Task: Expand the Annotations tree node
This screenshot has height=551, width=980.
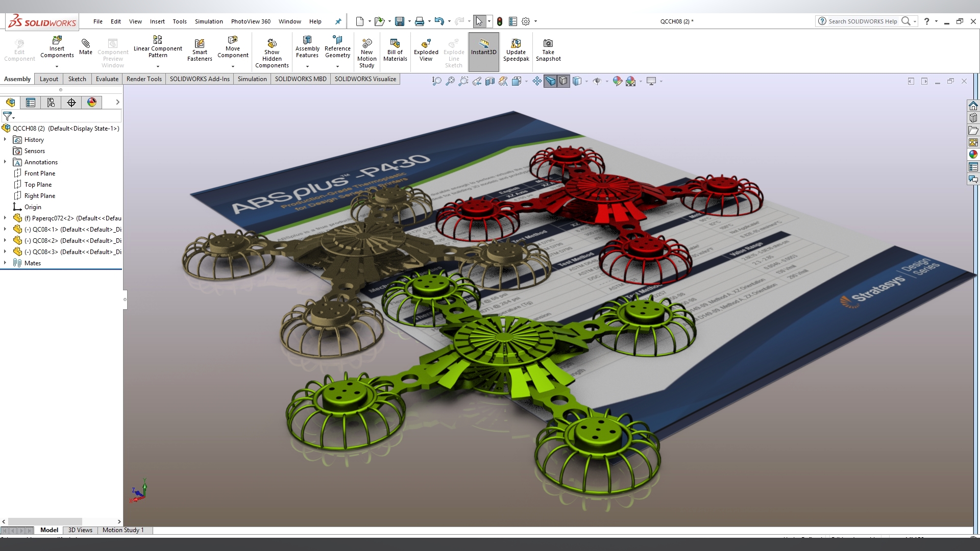Action: coord(5,162)
